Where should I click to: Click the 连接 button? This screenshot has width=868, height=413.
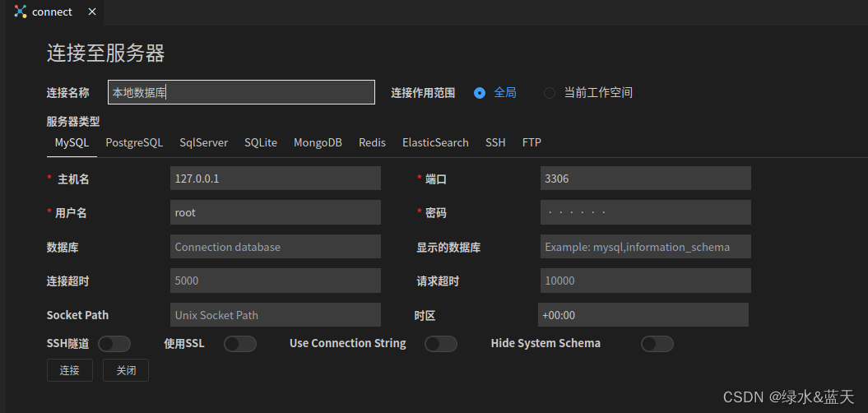pos(70,370)
